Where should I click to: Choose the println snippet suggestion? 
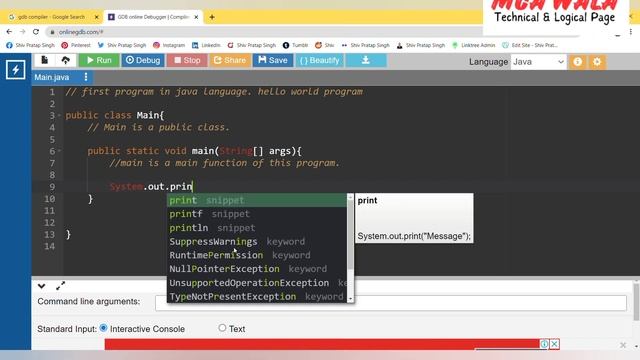(x=257, y=228)
